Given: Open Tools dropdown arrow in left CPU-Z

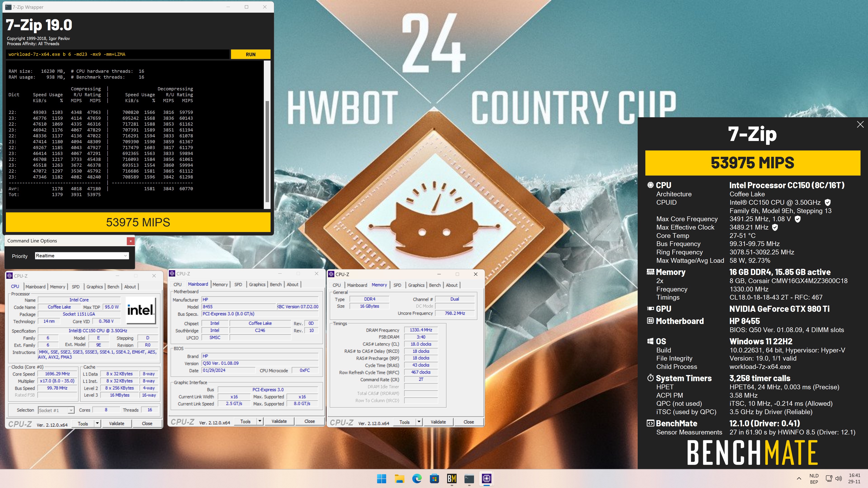Looking at the screenshot, I should (x=97, y=424).
